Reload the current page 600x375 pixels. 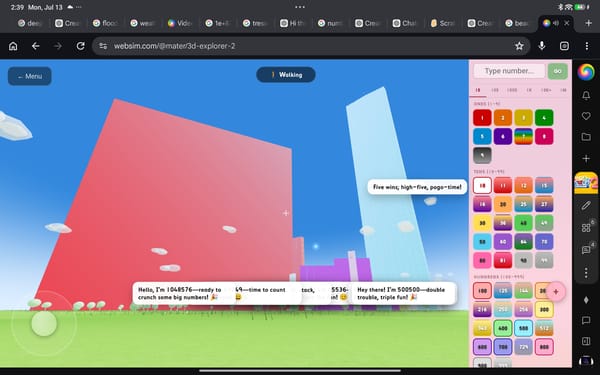(80, 46)
